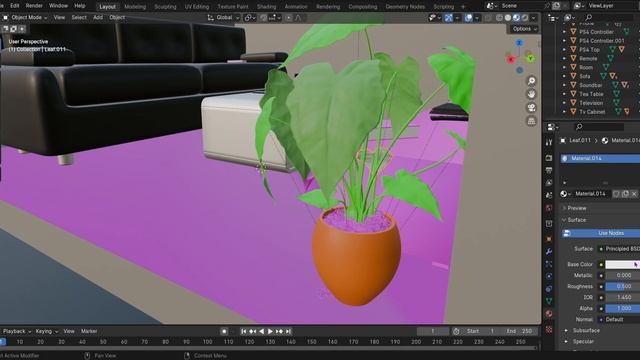
Task: Open the Modifiers wrench properties tab
Action: (x=549, y=251)
